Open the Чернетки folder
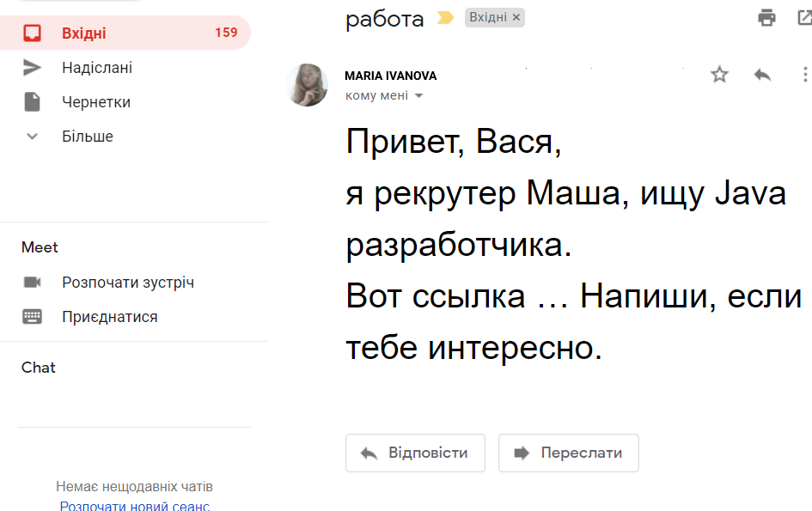 click(x=96, y=102)
